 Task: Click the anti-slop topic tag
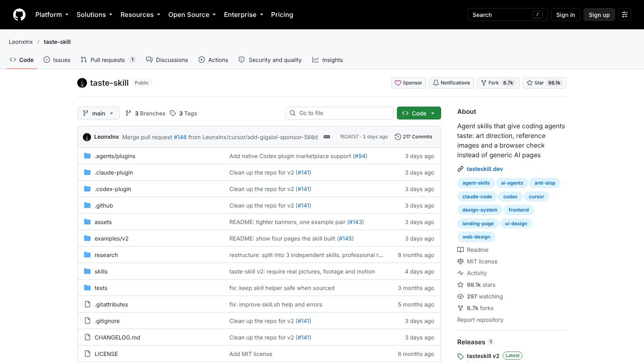545,183
